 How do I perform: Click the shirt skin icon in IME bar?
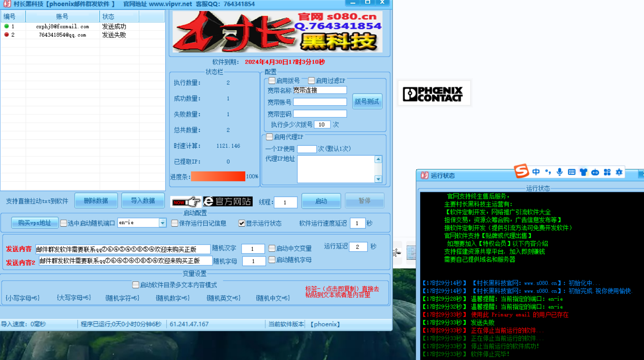[583, 172]
